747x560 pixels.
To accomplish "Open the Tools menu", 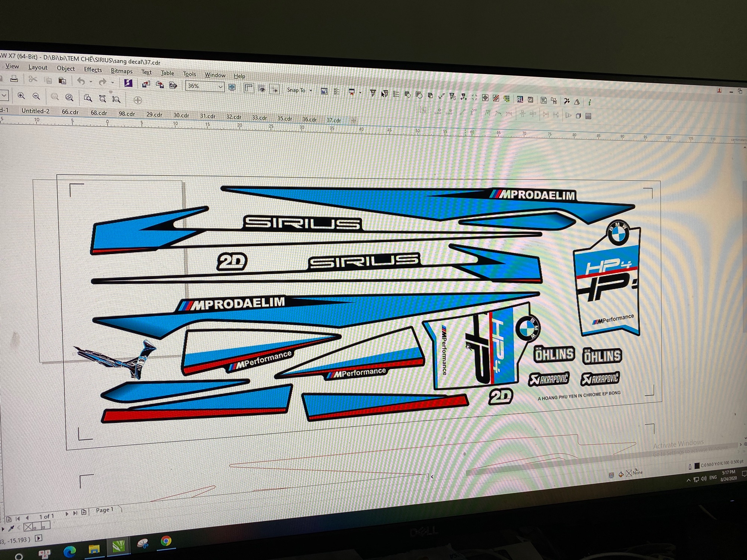I will (189, 74).
